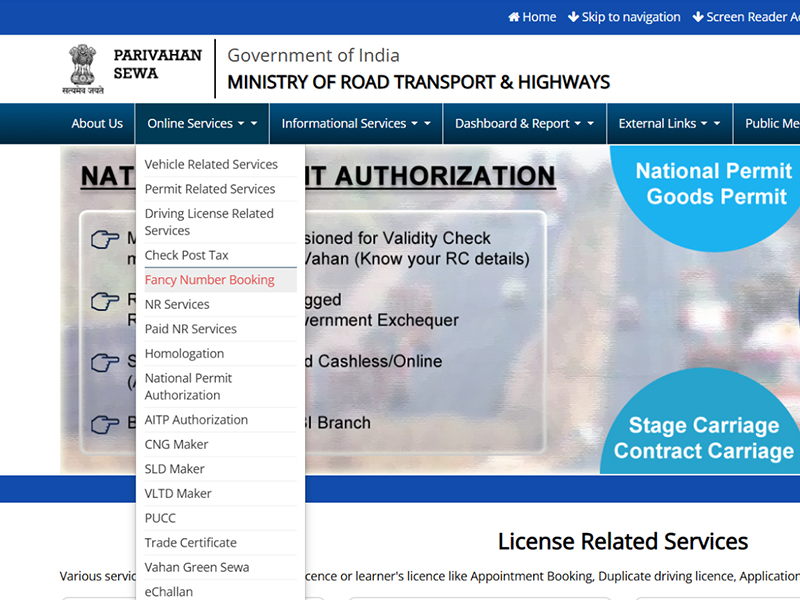The image size is (800, 600).
Task: Select Vehicle Related Services
Action: tap(211, 164)
